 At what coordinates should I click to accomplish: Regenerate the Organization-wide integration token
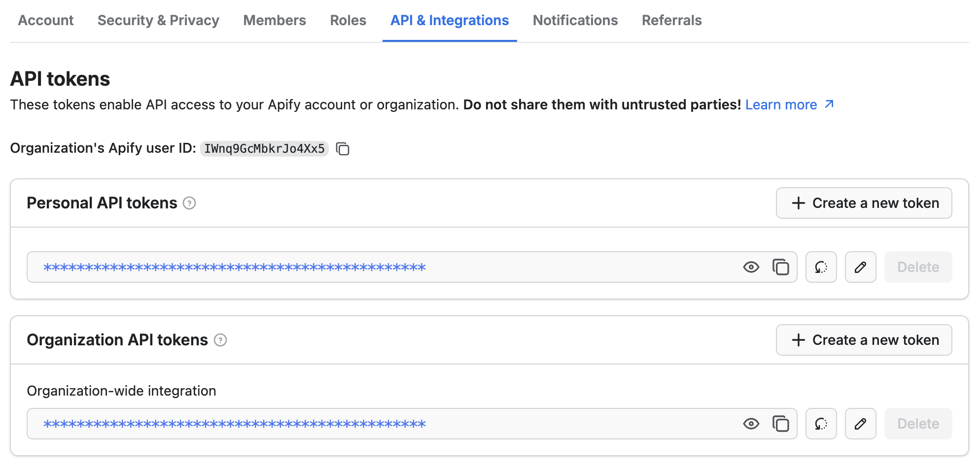pyautogui.click(x=821, y=424)
